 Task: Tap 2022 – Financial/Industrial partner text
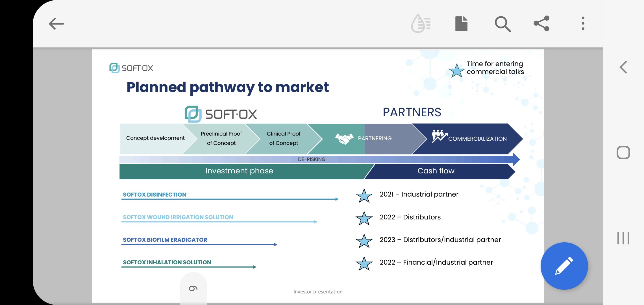pos(436,262)
